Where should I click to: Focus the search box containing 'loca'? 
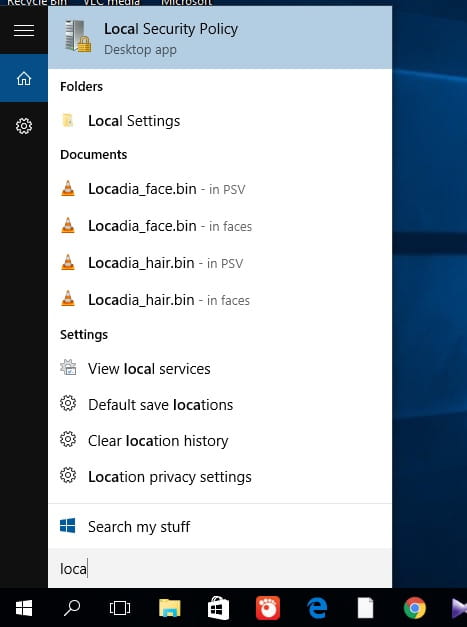pyautogui.click(x=220, y=568)
